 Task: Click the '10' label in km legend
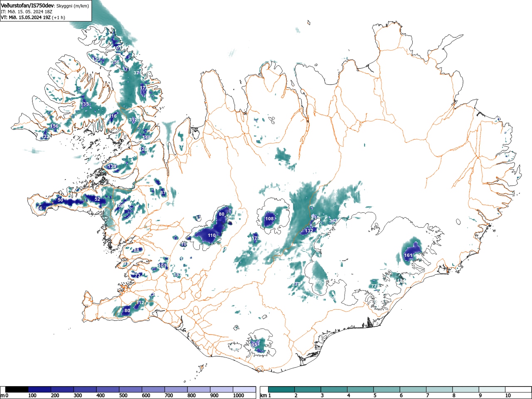(x=507, y=396)
